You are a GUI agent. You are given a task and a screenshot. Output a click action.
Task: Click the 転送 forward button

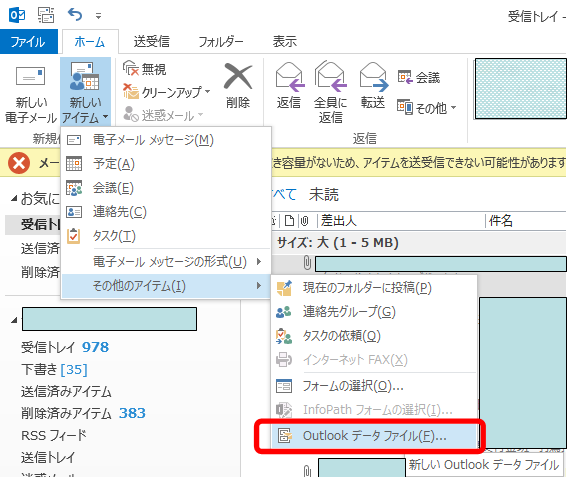pos(373,86)
